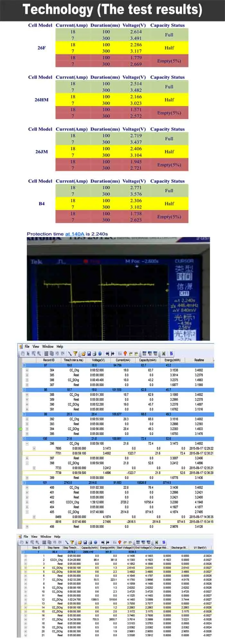This screenshot has height=644, width=225.
Task: Open the Window menu in the Step ID window
Action: coord(46,536)
